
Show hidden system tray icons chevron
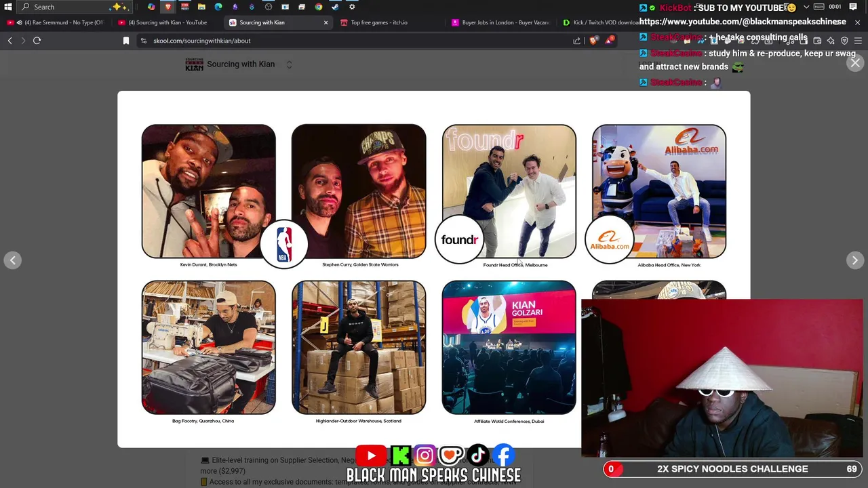click(x=806, y=7)
